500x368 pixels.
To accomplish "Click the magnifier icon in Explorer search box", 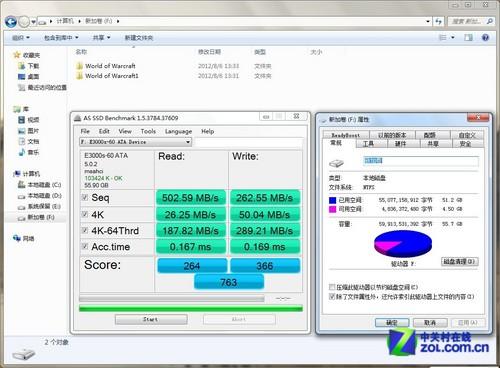I will 489,21.
